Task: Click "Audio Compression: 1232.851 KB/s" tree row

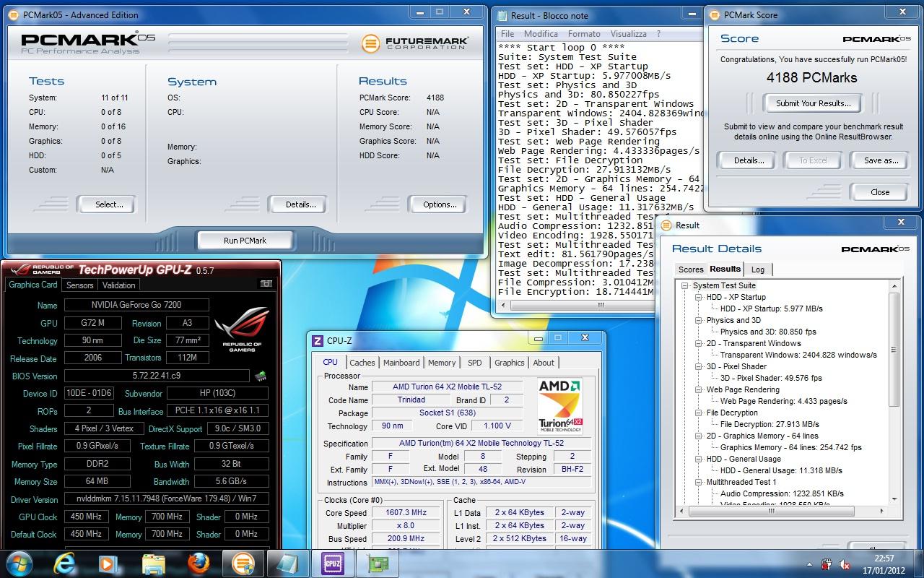Action: pyautogui.click(x=782, y=493)
